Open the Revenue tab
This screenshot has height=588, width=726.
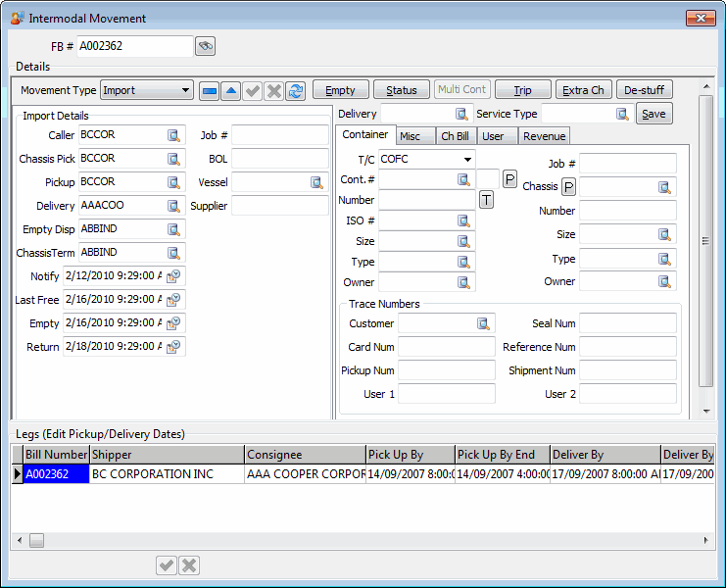pyautogui.click(x=543, y=136)
